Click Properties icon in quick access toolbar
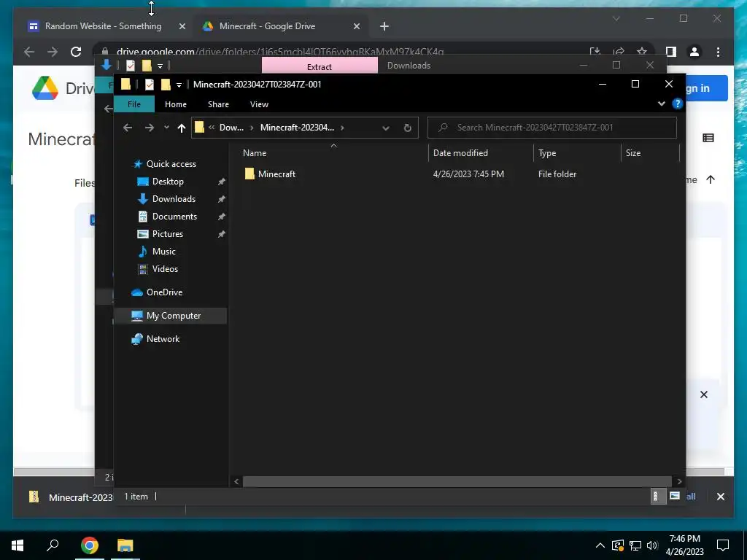 (x=149, y=85)
